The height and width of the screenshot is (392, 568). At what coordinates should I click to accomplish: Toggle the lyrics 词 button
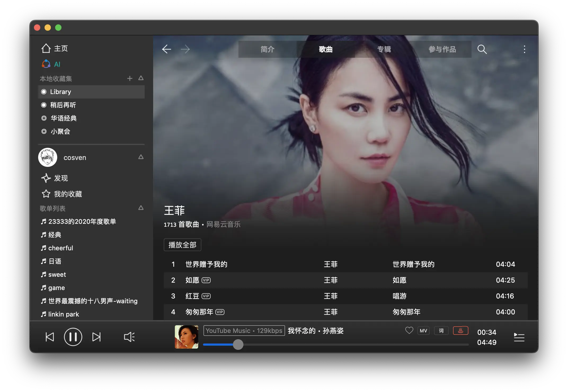[441, 331]
